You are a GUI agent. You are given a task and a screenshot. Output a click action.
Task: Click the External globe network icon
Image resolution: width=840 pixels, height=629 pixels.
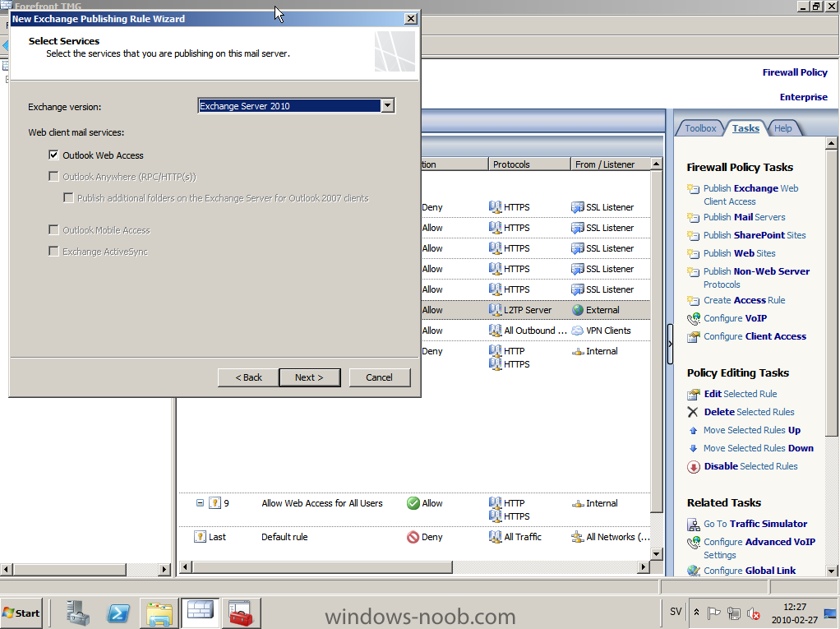tap(578, 310)
